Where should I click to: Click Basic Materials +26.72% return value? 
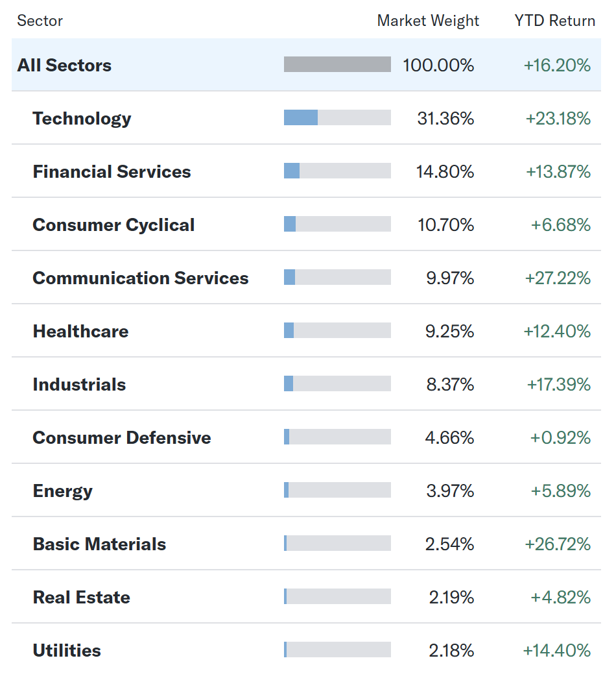pyautogui.click(x=558, y=544)
